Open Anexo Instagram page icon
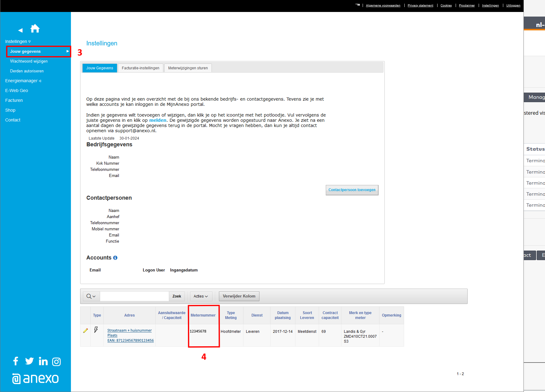 click(x=56, y=362)
